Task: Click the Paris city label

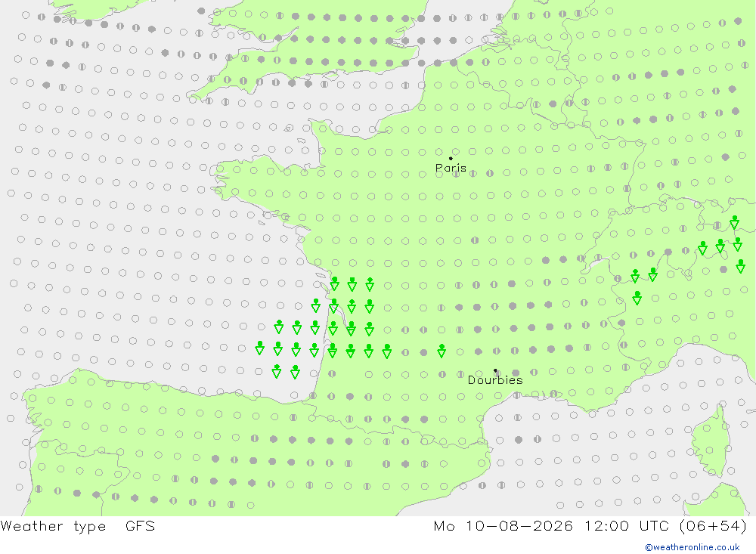Action: click(x=451, y=168)
